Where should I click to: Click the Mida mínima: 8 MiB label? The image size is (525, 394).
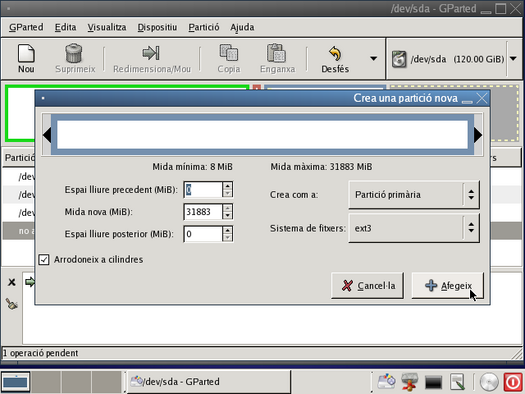coord(192,167)
